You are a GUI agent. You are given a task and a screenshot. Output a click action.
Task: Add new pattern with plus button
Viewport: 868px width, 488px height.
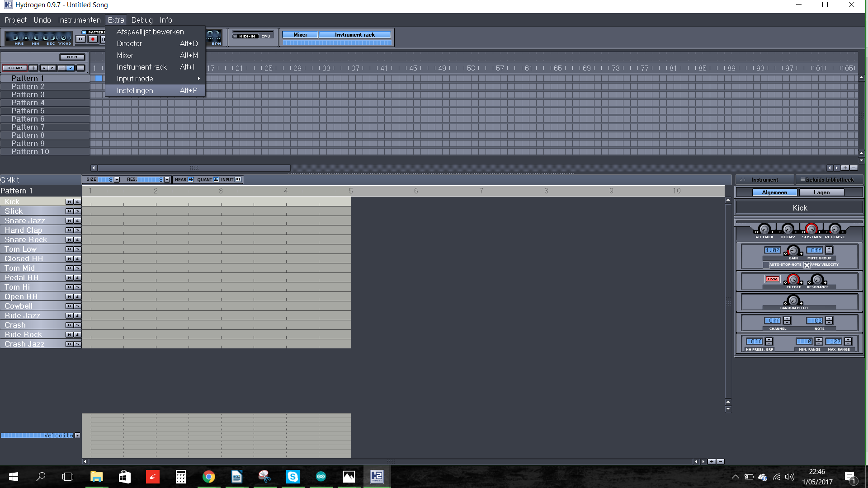pyautogui.click(x=33, y=68)
